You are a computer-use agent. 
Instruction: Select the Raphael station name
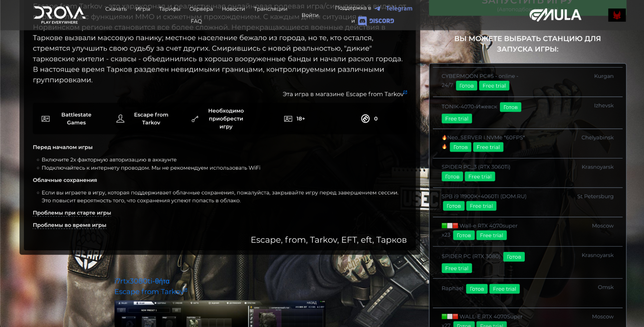452,288
